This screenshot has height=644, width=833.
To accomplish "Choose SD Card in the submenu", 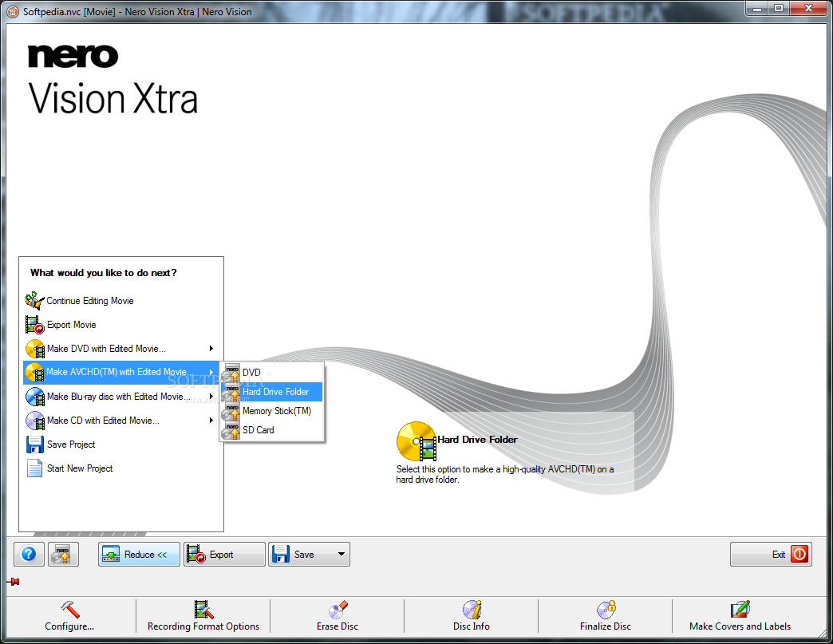I will click(x=271, y=430).
